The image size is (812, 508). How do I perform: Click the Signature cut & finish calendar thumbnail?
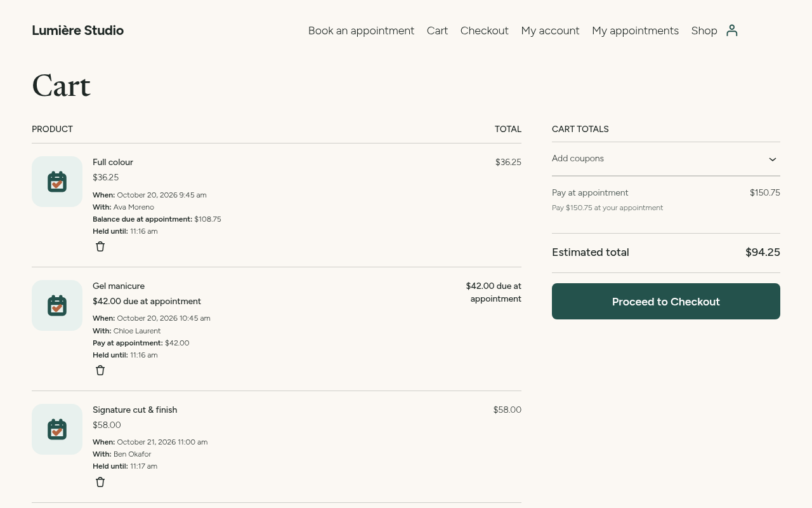(x=57, y=429)
